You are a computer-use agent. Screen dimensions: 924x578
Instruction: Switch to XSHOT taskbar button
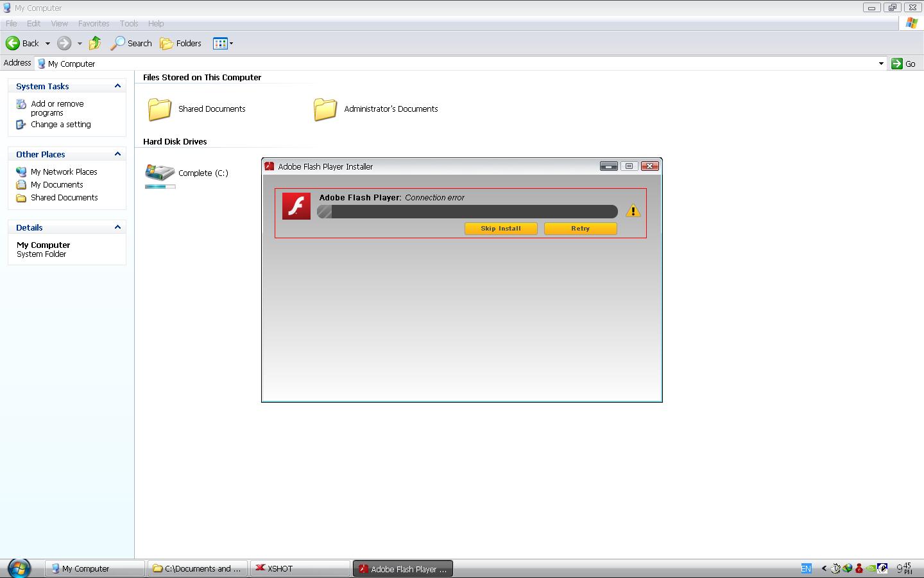tap(300, 568)
